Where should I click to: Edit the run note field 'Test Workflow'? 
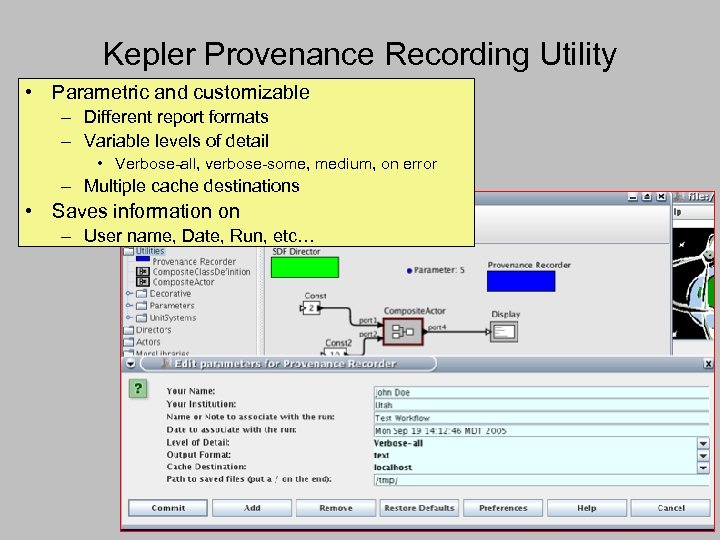click(x=541, y=418)
